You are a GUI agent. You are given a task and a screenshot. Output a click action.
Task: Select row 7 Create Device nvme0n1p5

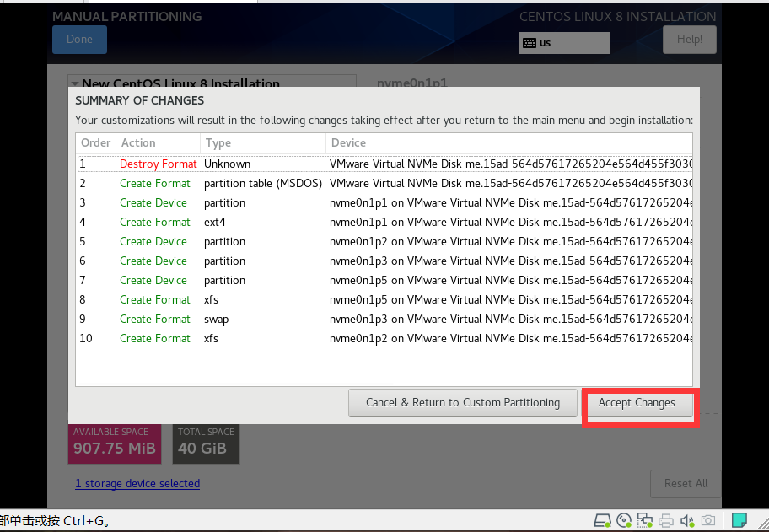point(384,280)
